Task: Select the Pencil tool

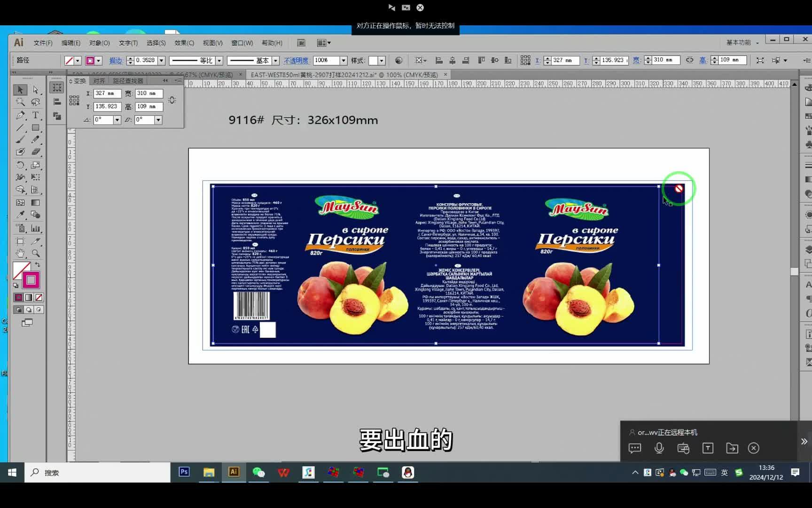Action: (x=36, y=140)
